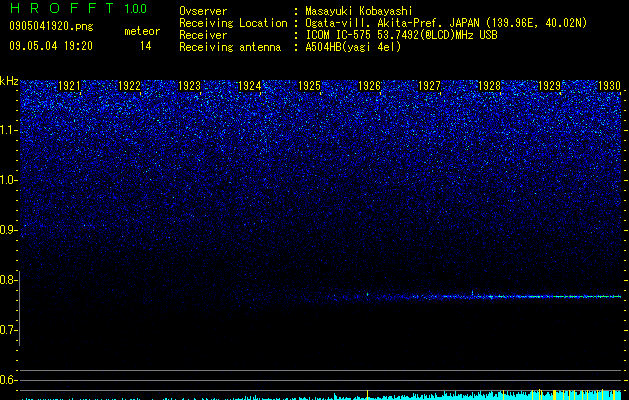Click the meteor count value 14
The image size is (629, 400).
pos(145,46)
